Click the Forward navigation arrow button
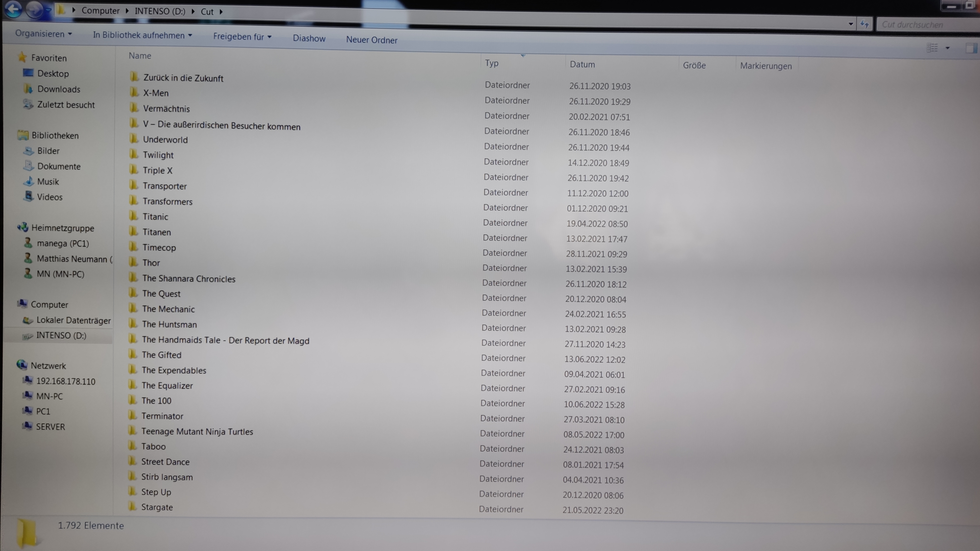The image size is (980, 551). tap(35, 10)
